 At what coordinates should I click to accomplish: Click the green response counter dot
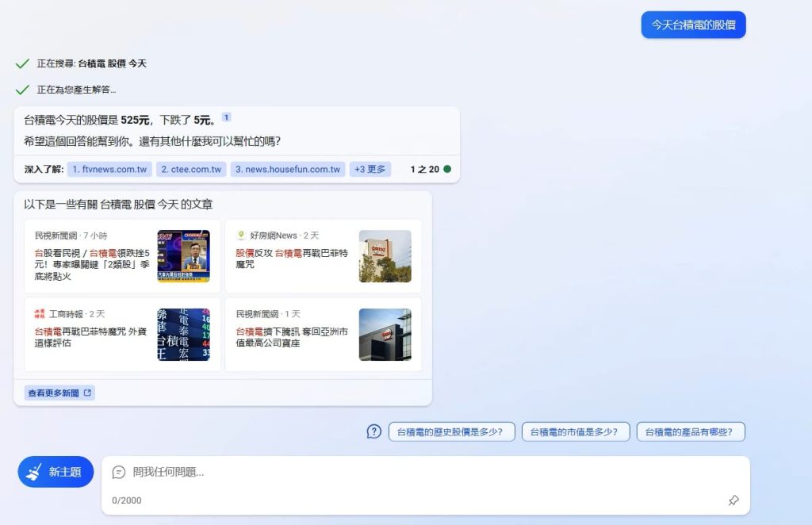[447, 169]
